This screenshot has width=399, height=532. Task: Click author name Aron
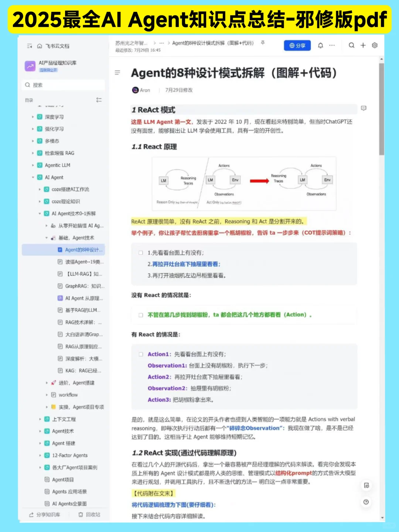coord(145,90)
